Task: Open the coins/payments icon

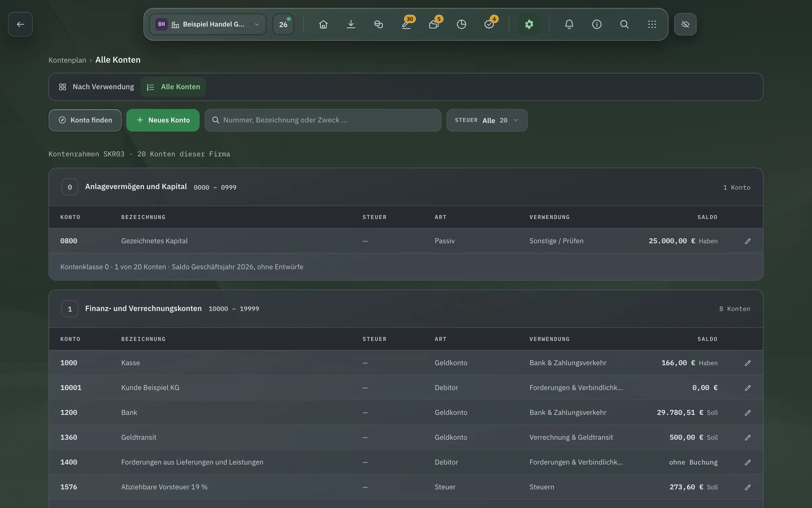Action: 378,24
